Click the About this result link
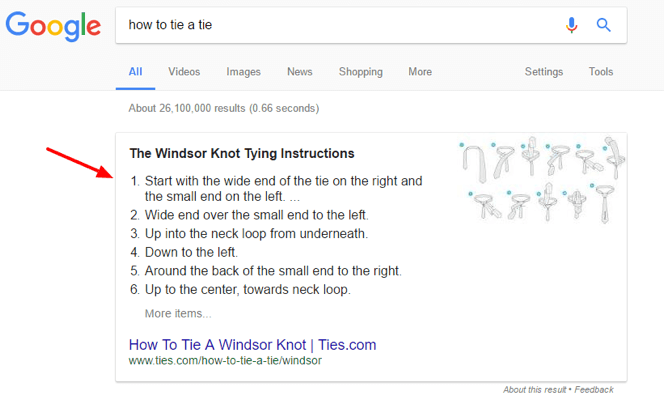The height and width of the screenshot is (409, 664). [535, 390]
